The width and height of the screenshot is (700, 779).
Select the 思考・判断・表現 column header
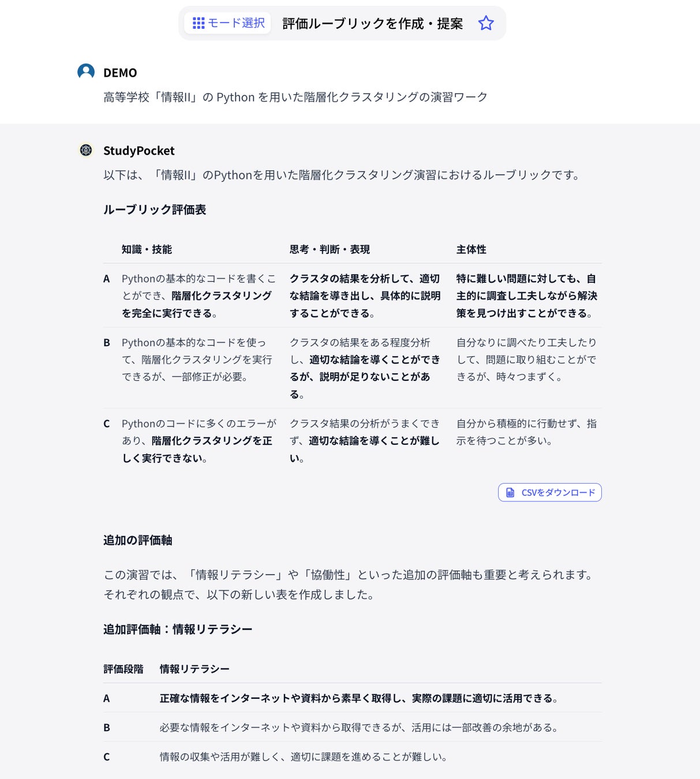(330, 249)
